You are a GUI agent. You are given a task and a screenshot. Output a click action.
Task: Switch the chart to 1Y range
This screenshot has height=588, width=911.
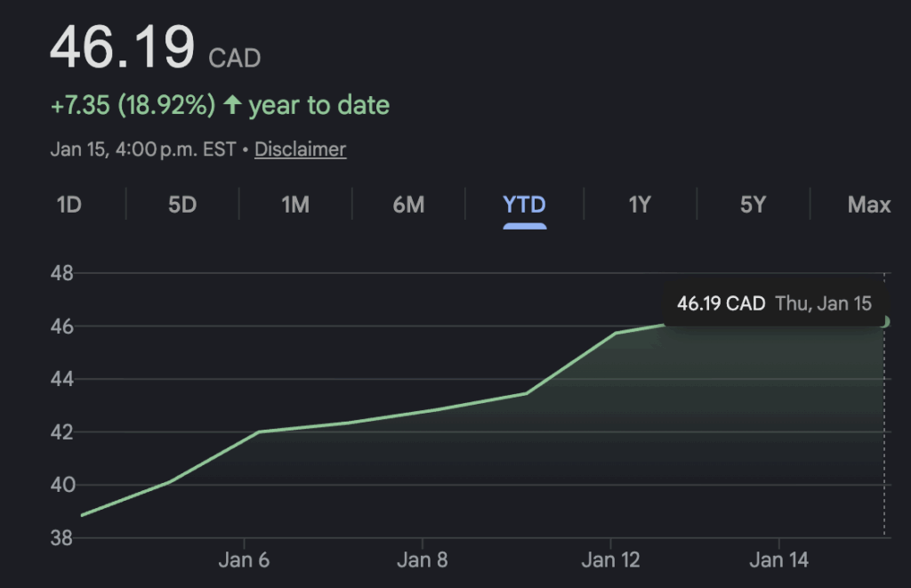[640, 205]
